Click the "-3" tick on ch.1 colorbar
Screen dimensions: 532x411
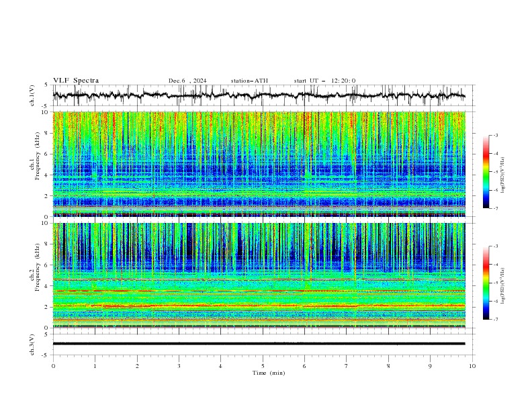496,135
